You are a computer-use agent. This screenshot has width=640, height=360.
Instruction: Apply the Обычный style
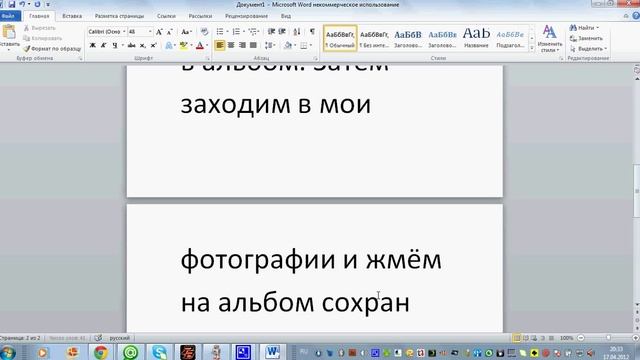click(x=340, y=38)
